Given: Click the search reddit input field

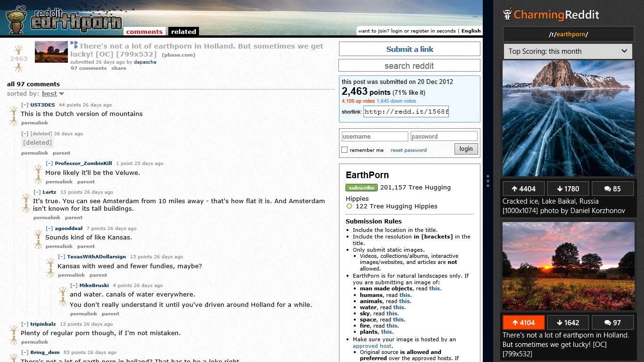Looking at the screenshot, I should [408, 66].
